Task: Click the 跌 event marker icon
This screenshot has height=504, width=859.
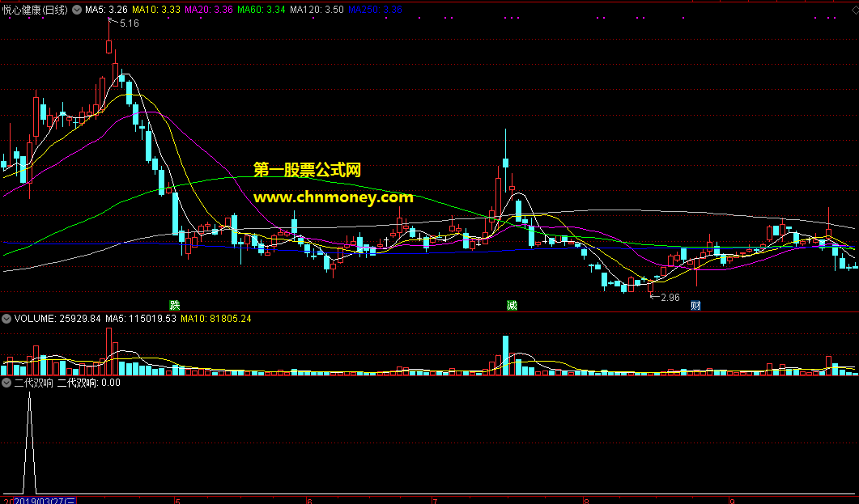Action: coord(175,305)
